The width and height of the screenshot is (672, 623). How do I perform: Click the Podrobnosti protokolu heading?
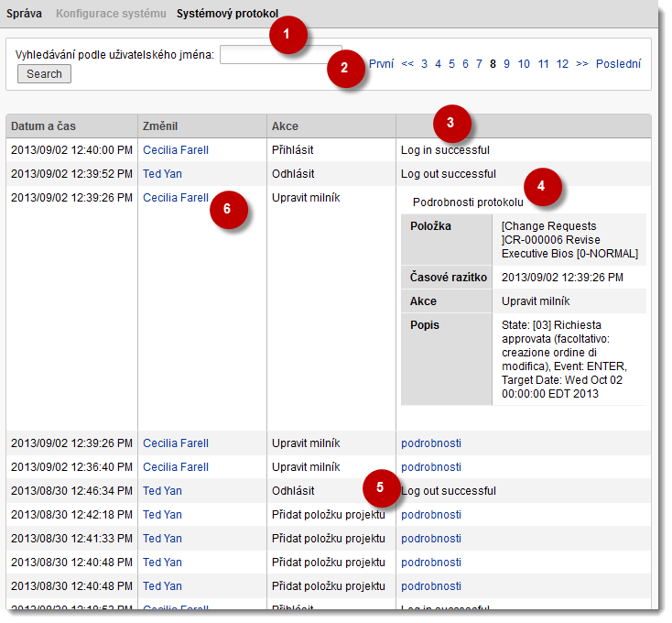[468, 202]
